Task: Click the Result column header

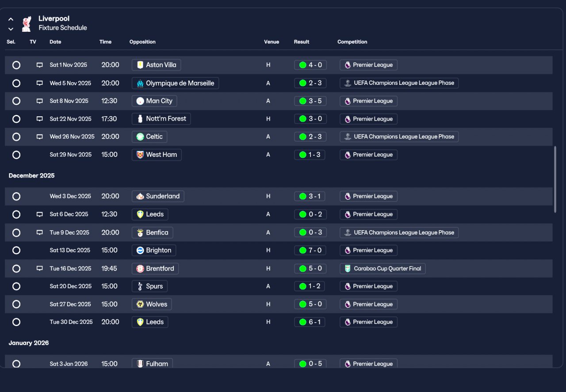Action: (x=302, y=42)
